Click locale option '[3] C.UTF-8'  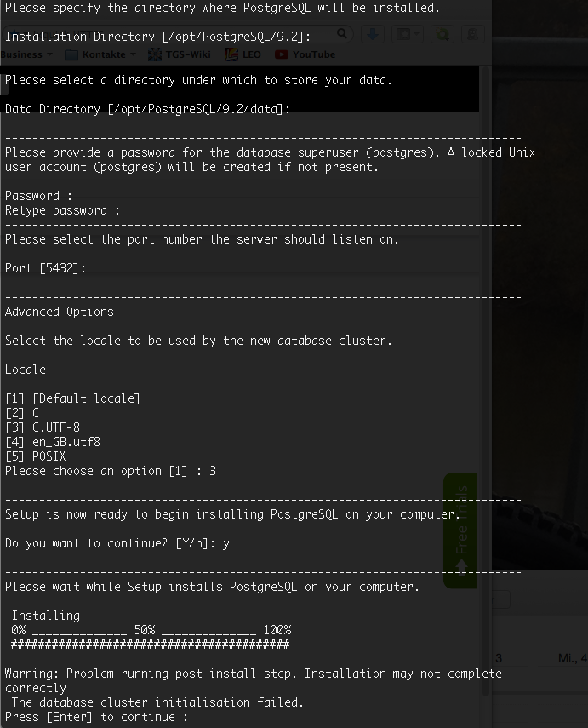43,427
